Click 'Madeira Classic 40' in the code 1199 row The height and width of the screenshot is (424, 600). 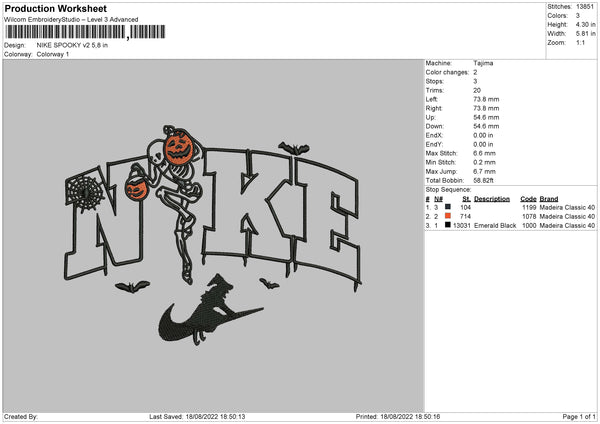[567, 207]
